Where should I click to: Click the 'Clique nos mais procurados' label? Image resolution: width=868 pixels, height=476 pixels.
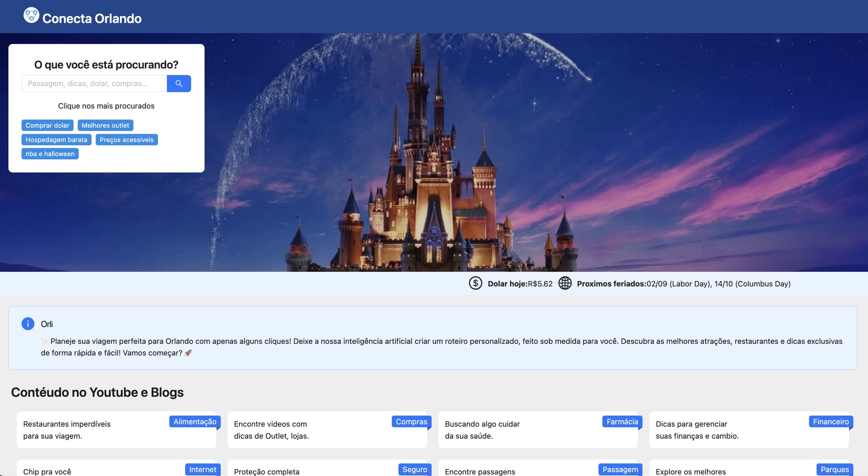point(106,106)
